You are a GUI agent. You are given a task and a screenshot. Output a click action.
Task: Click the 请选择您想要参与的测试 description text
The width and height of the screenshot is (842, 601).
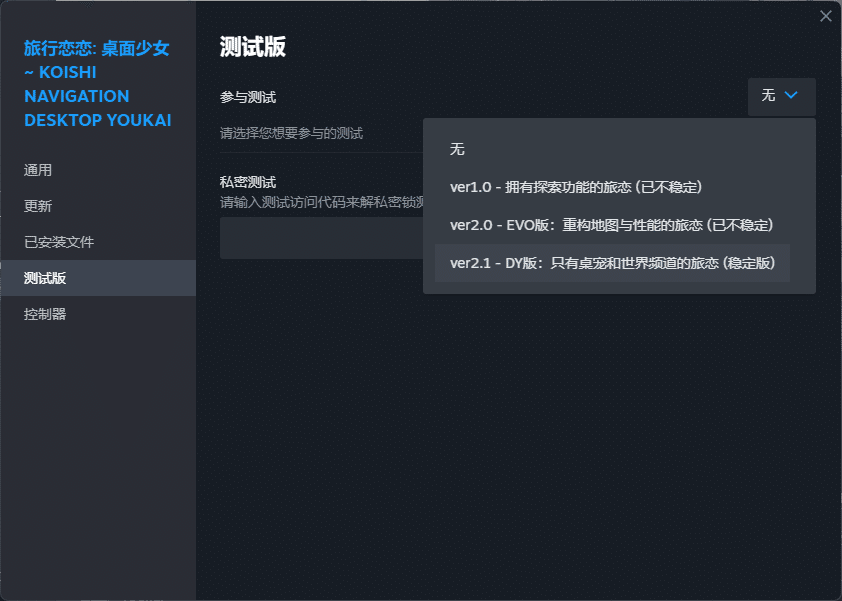291,133
